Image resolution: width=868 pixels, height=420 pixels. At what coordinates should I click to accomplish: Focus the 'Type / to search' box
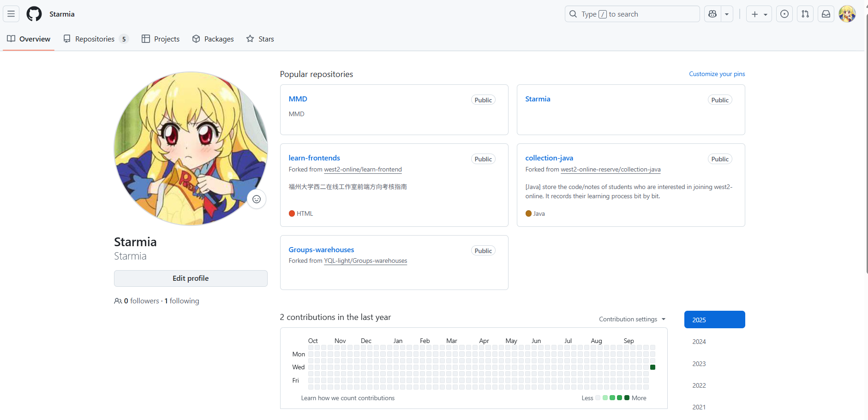[x=632, y=14]
